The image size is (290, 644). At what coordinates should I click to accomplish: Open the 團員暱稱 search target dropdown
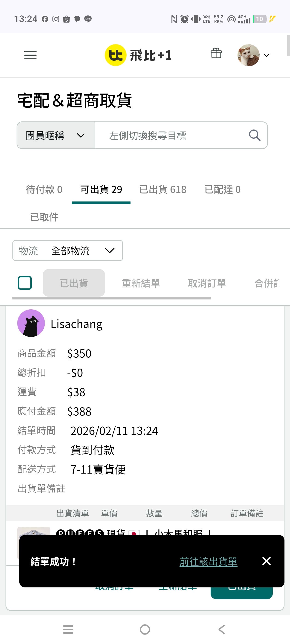[x=56, y=135]
